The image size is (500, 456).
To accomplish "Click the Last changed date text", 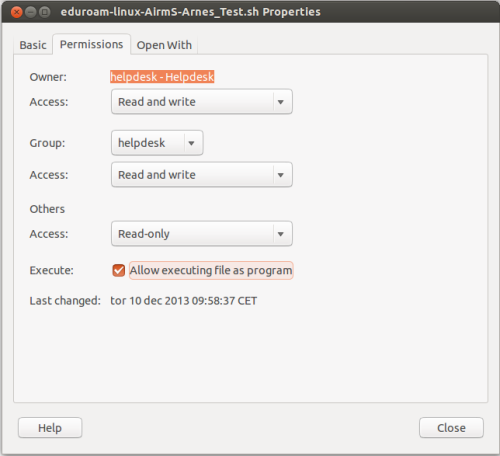I will coord(184,301).
